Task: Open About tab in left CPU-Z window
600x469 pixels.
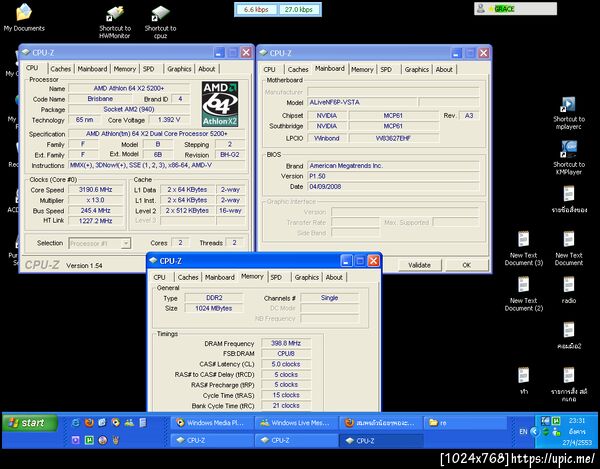Action: 207,69
